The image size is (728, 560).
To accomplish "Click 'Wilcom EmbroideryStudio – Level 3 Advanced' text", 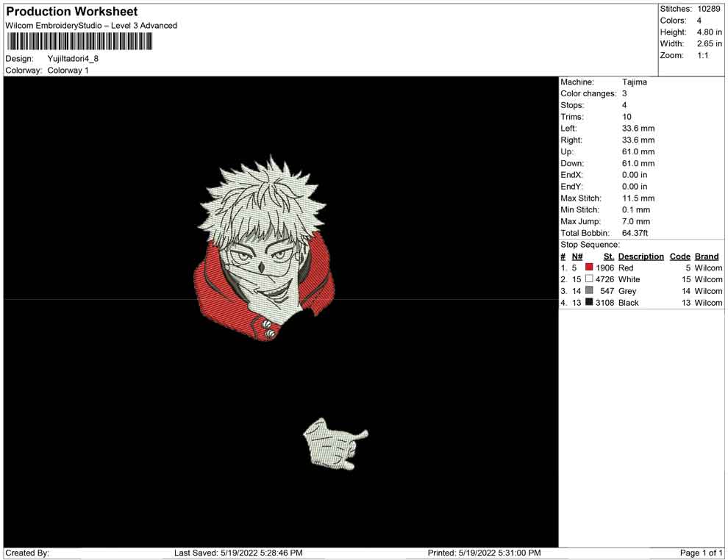I will pyautogui.click(x=91, y=26).
